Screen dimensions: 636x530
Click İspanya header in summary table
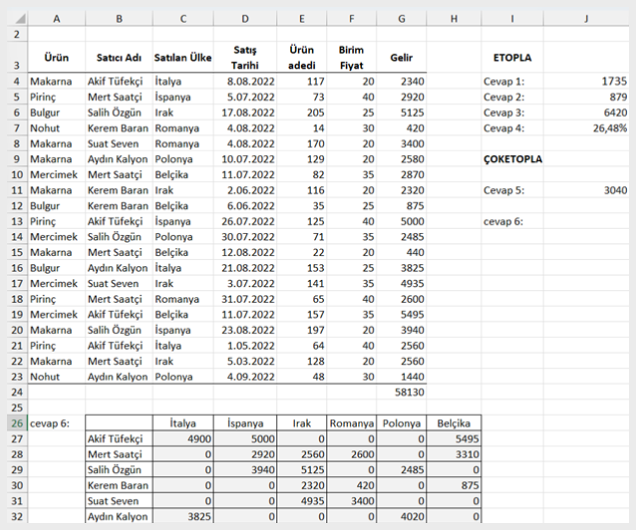pyautogui.click(x=245, y=423)
